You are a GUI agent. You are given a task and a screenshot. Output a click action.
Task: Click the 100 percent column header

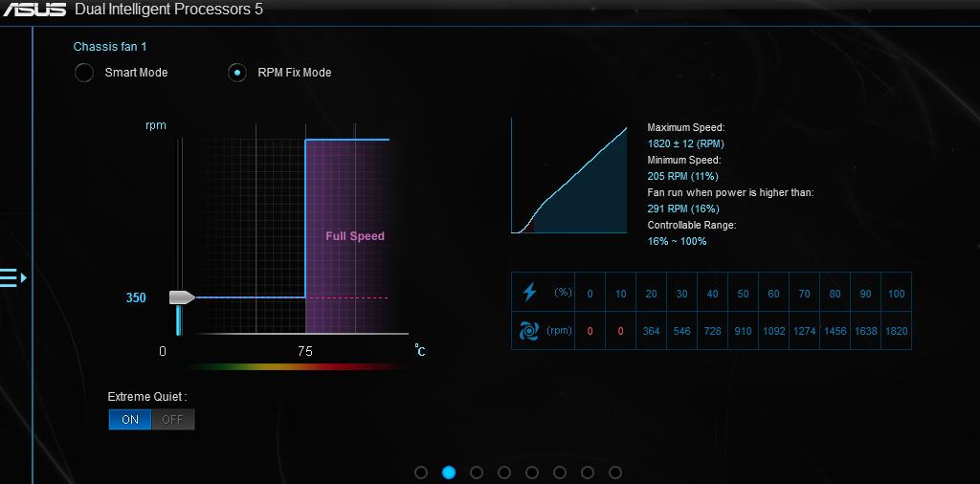(896, 294)
